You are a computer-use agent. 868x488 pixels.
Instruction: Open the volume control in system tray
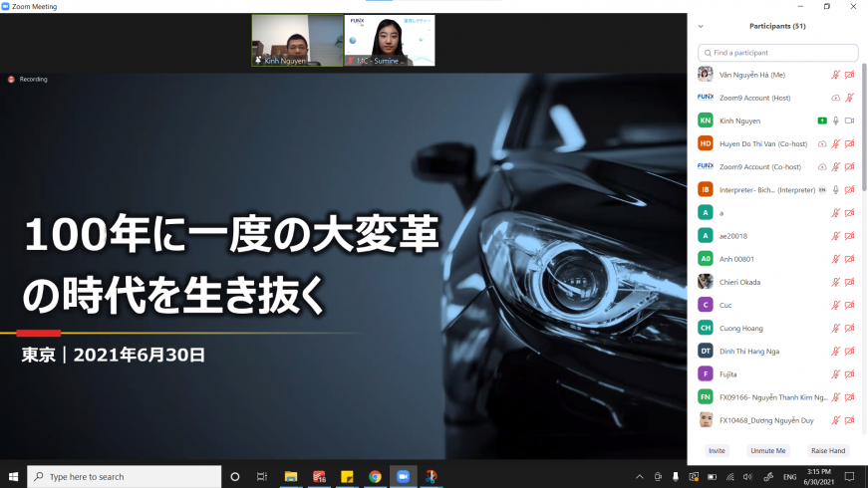coord(747,476)
